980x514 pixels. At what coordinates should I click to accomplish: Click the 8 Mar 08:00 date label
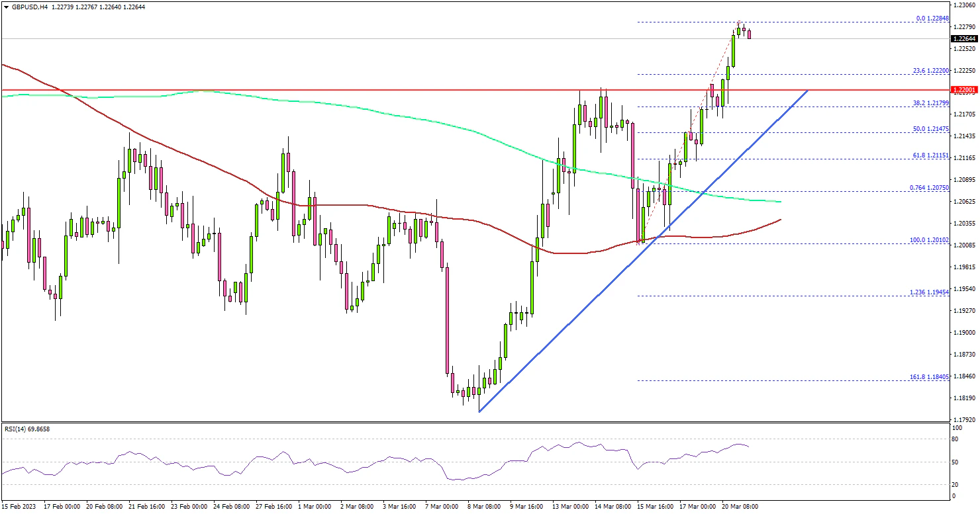485,507
